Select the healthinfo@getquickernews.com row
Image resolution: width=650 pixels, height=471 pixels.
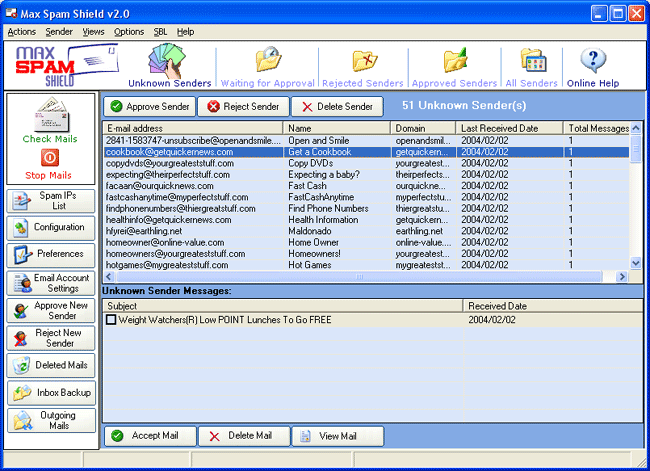click(x=366, y=220)
